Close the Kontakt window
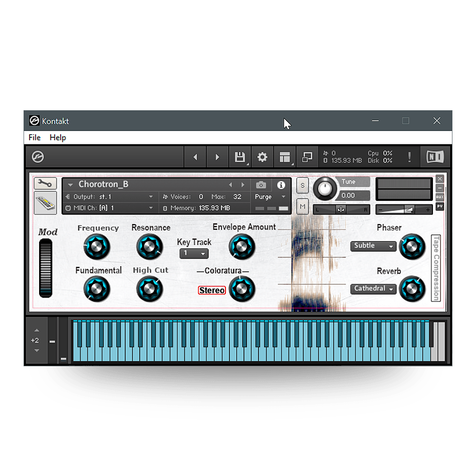The image size is (476, 476). tap(437, 121)
